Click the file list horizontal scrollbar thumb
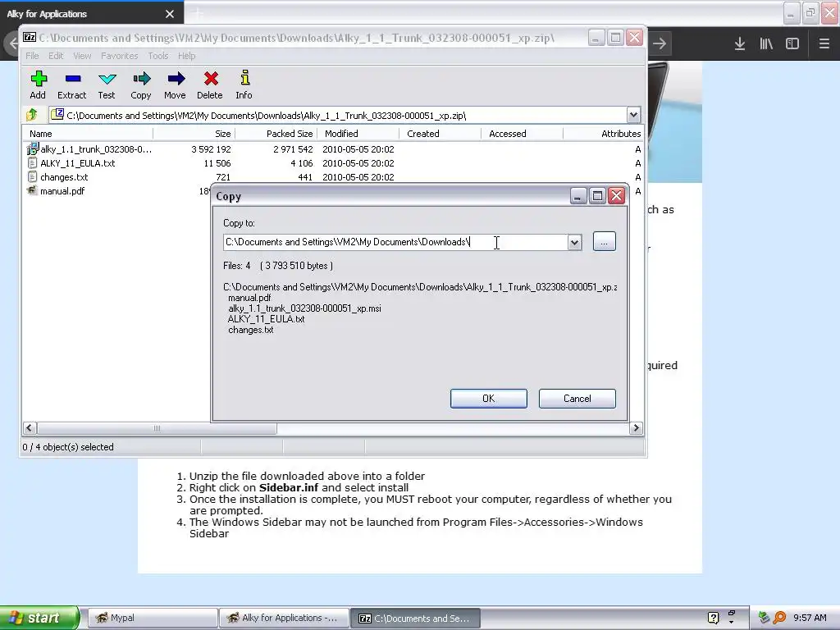 157,428
